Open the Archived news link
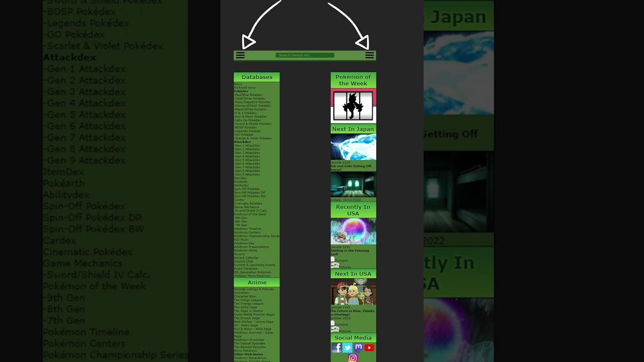The height and width of the screenshot is (362, 644). coord(245,87)
